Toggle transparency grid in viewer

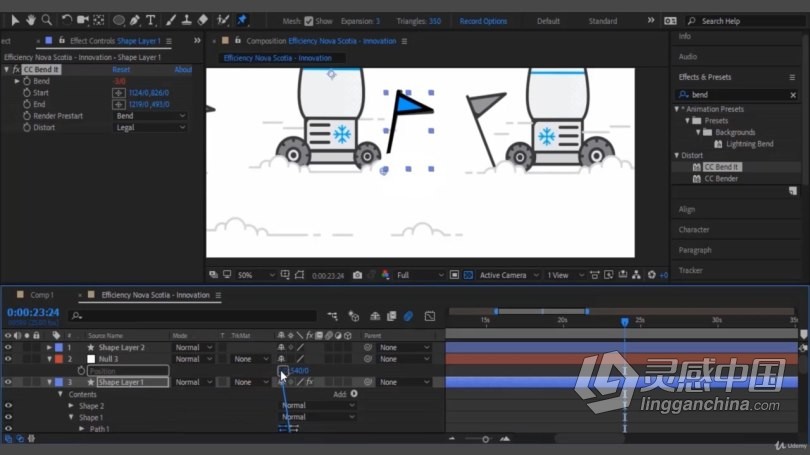tap(468, 275)
